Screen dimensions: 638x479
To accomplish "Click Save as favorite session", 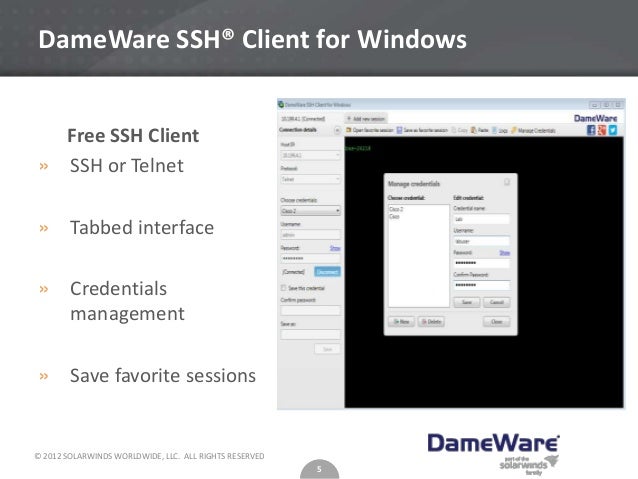I will click(422, 130).
